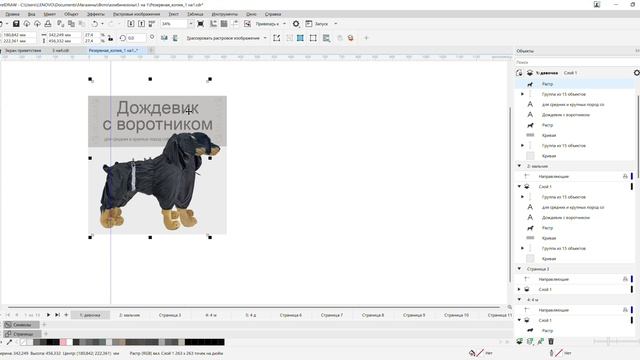The width and height of the screenshot is (640, 360).
Task: Click the Запуск button
Action: click(x=317, y=24)
